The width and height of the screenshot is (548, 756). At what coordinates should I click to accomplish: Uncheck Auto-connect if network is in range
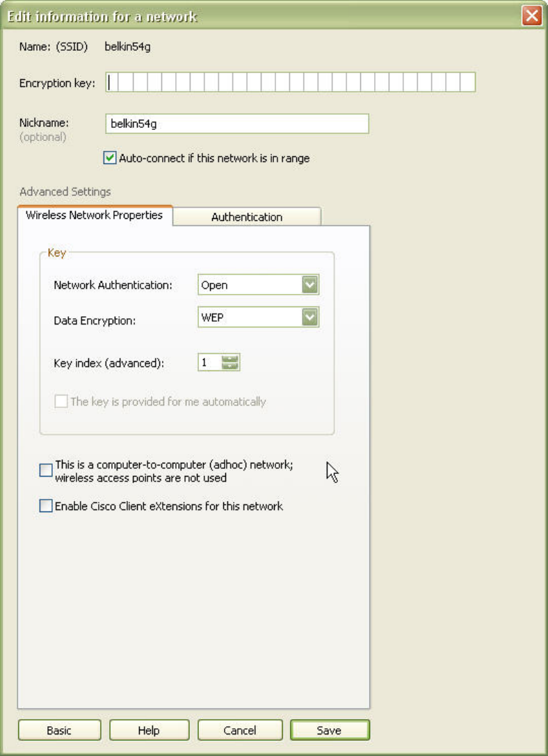click(110, 158)
